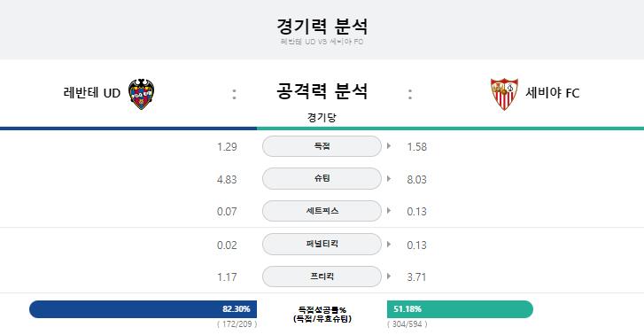Click the green 51.18% success rate bar
This screenshot has height=335, width=644.
pyautogui.click(x=460, y=309)
